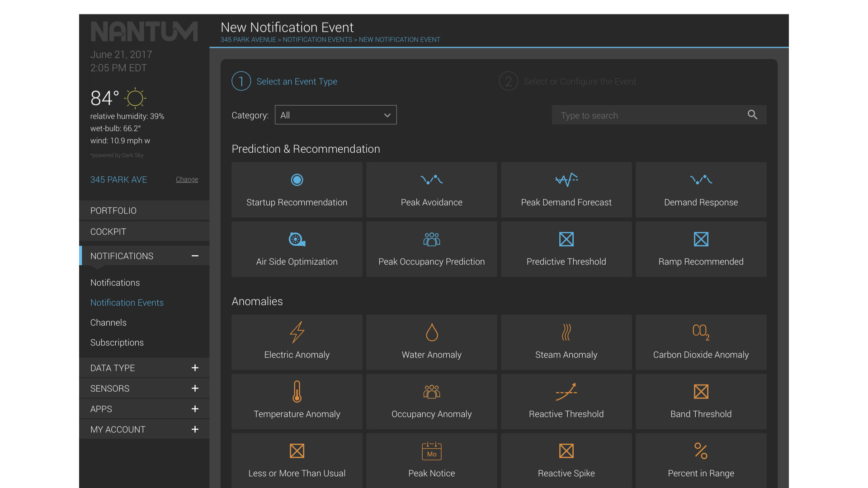
Task: Open the Subscriptions submenu item
Action: pyautogui.click(x=117, y=343)
